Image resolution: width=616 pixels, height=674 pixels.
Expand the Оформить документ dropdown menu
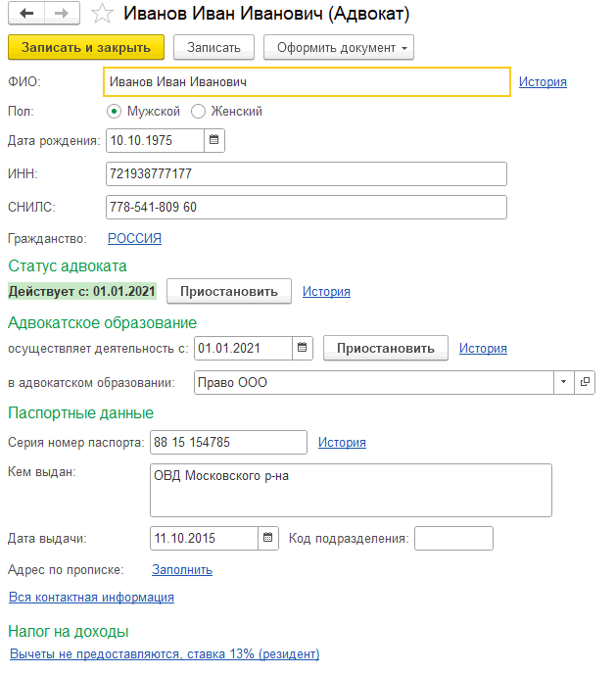341,47
